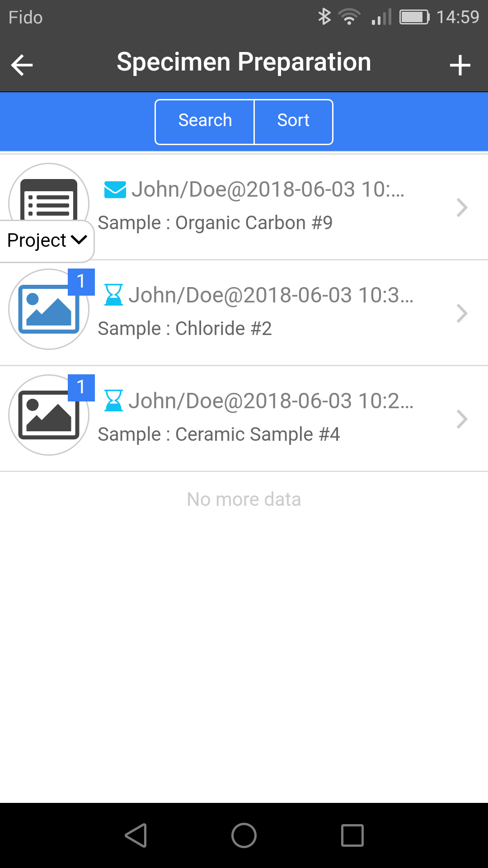Add new specimen with plus icon

460,65
